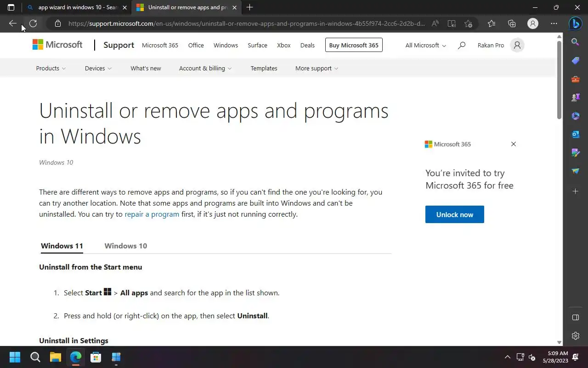Open What's new menu item
588x368 pixels.
tap(146, 68)
